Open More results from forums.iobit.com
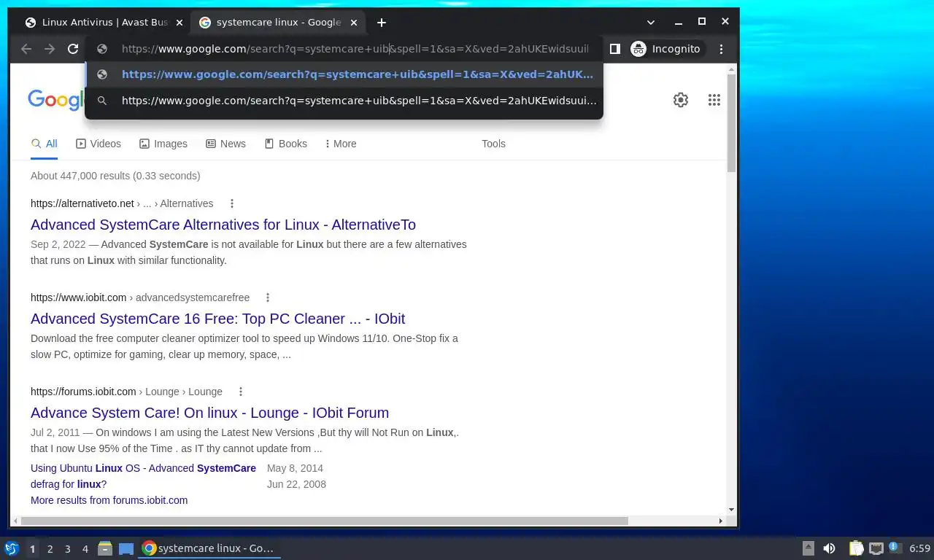This screenshot has height=560, width=934. (x=109, y=500)
